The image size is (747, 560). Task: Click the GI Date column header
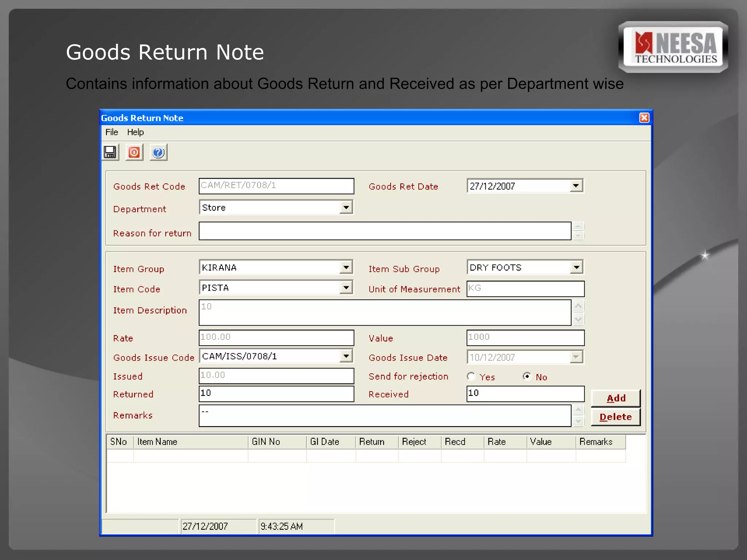pyautogui.click(x=331, y=442)
